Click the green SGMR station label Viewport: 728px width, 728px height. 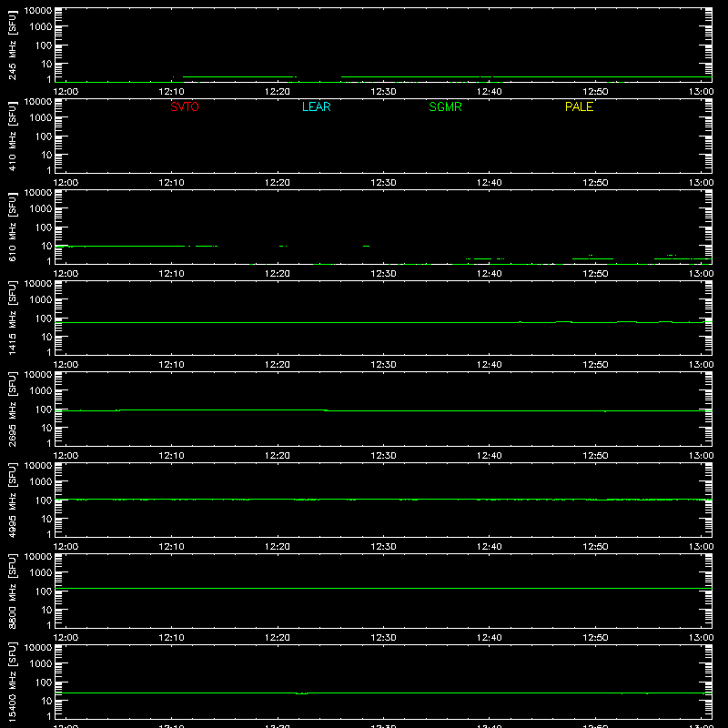pyautogui.click(x=445, y=106)
